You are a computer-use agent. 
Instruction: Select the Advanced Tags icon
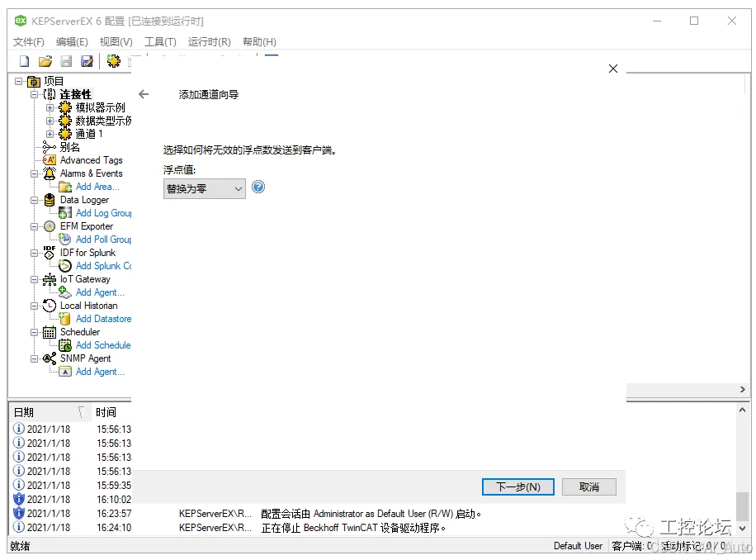coord(50,159)
